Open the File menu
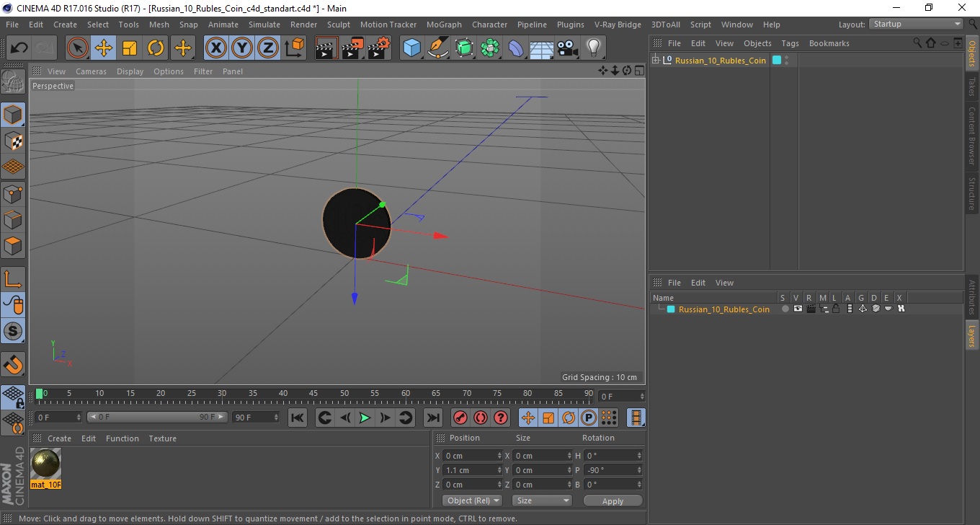This screenshot has width=980, height=525. [x=12, y=25]
